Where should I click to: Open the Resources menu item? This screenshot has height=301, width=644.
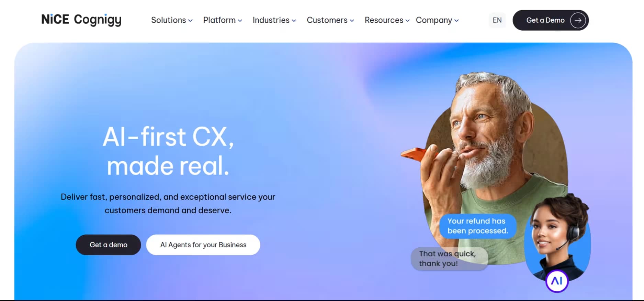click(x=387, y=20)
